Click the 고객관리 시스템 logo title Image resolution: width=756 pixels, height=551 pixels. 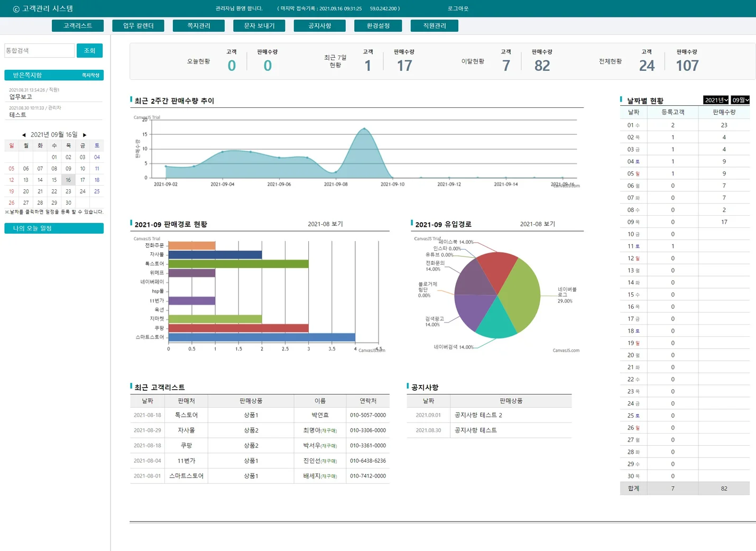[43, 8]
